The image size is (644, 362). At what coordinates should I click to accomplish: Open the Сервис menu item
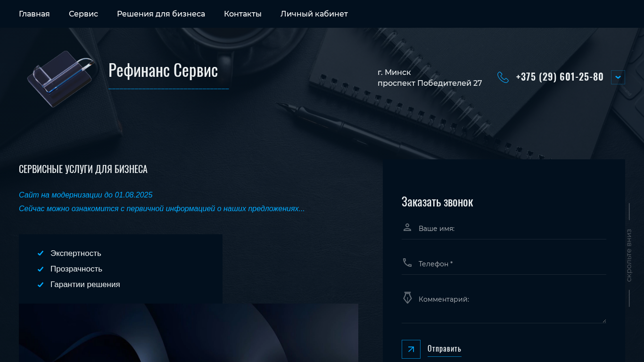tap(83, 14)
